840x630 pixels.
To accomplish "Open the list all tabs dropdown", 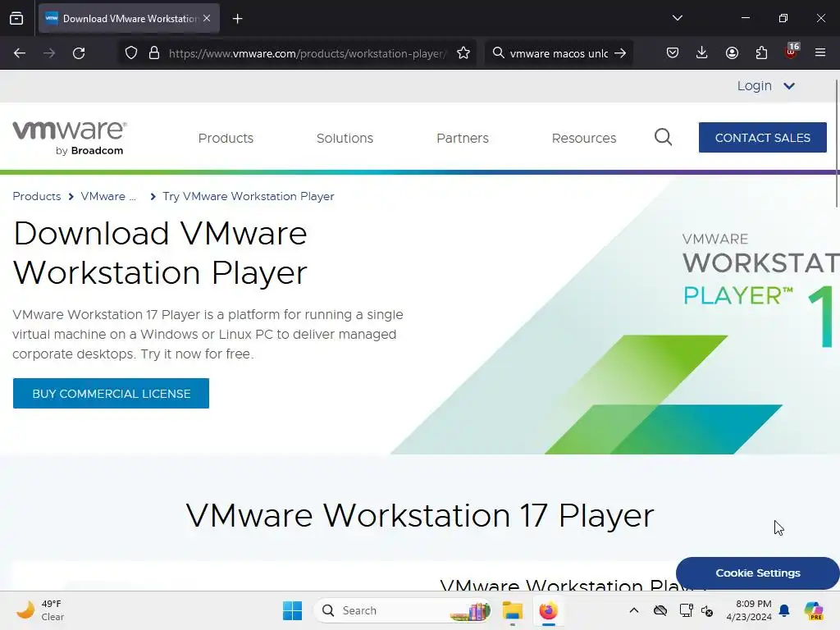I will 677,18.
